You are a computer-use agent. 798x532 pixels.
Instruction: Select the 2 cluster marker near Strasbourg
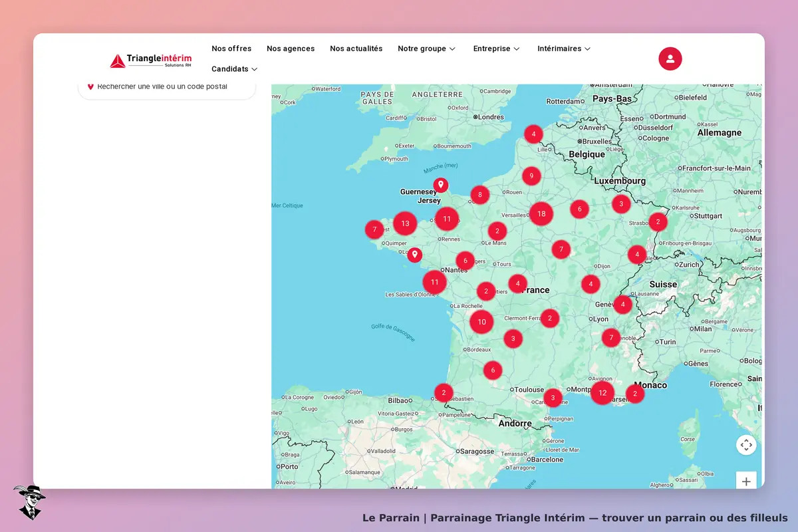point(658,221)
